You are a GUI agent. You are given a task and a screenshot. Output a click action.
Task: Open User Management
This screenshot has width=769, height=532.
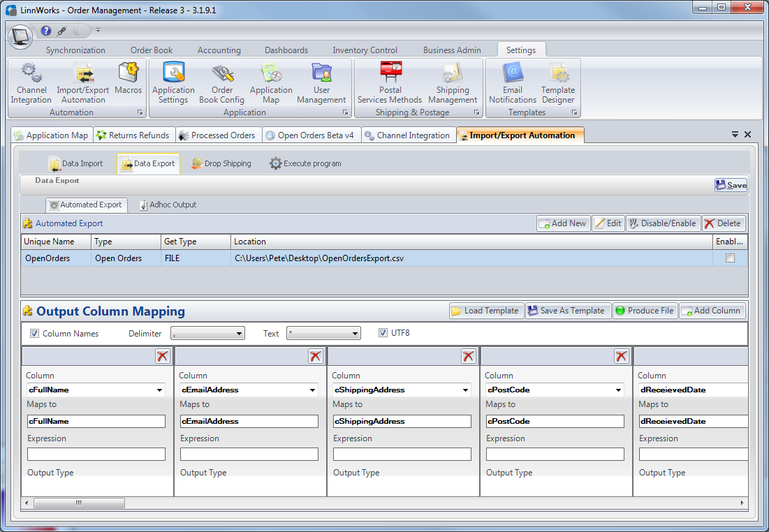pos(321,83)
